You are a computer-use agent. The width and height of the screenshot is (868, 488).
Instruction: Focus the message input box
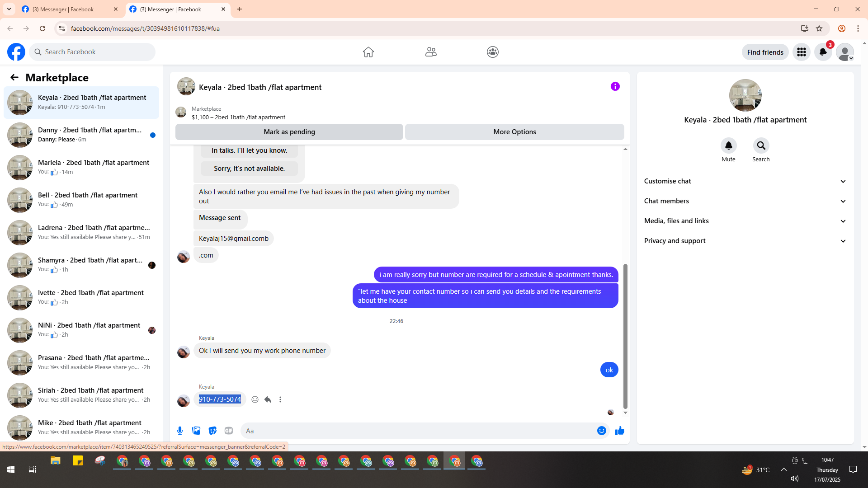click(x=418, y=431)
